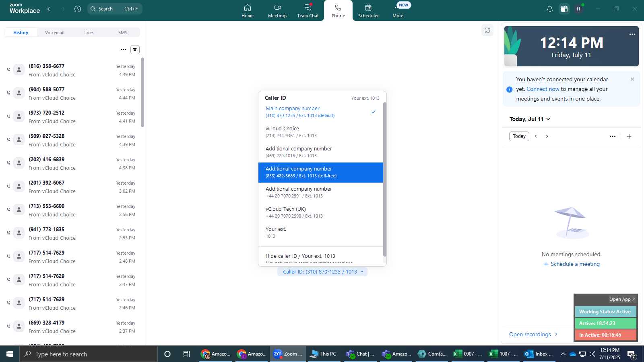Select call from (201) 392-6067

coord(72,187)
